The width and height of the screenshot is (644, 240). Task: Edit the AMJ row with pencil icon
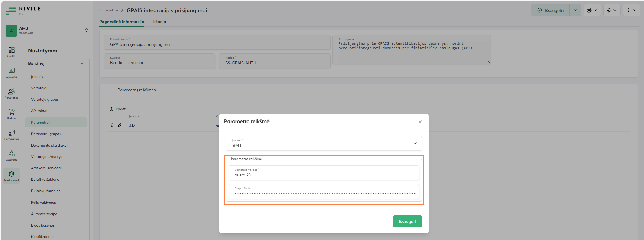pos(120,126)
